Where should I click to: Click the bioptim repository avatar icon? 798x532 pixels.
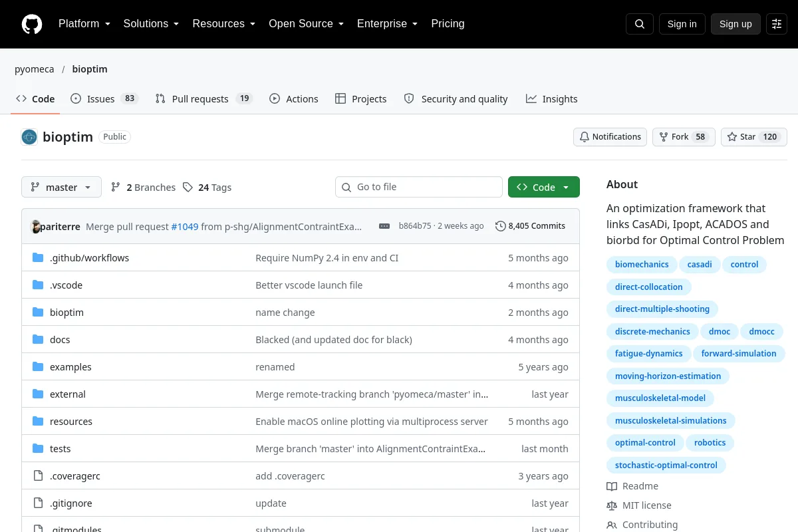pyautogui.click(x=29, y=137)
